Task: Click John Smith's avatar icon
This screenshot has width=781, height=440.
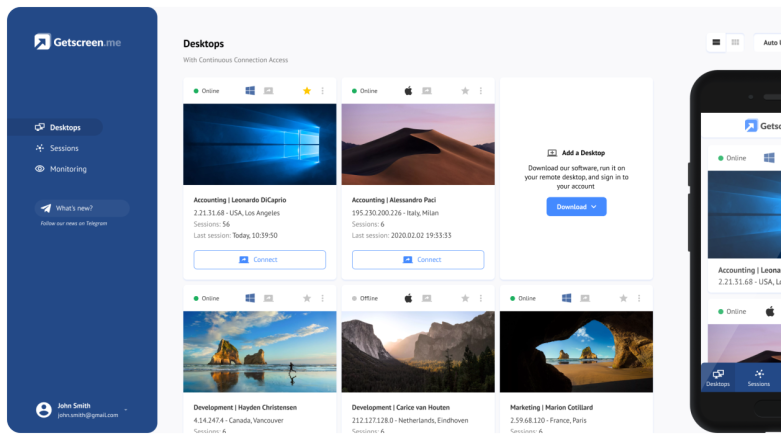Action: (44, 410)
